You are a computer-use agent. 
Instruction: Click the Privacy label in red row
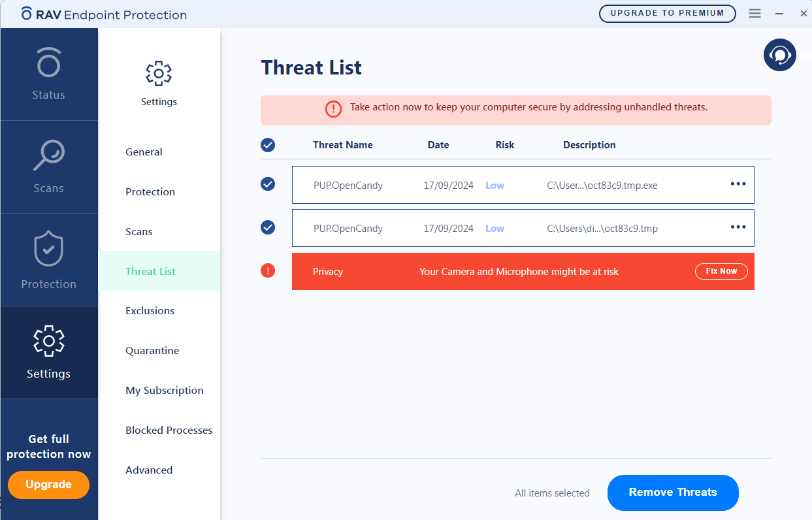point(328,272)
